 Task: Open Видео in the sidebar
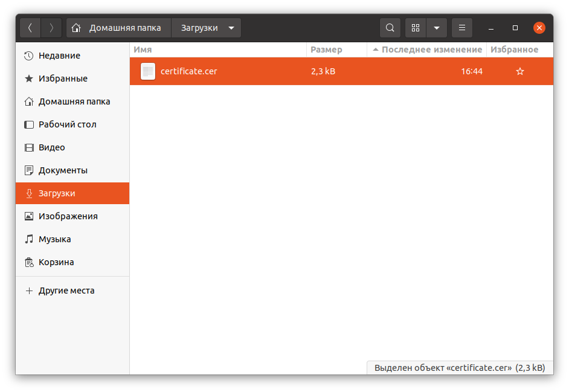point(72,147)
